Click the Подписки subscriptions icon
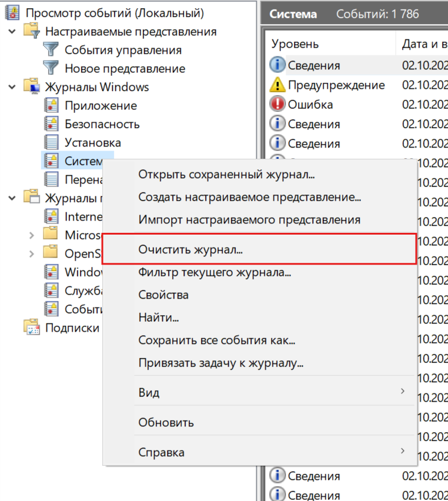This screenshot has width=448, height=501. click(x=31, y=328)
